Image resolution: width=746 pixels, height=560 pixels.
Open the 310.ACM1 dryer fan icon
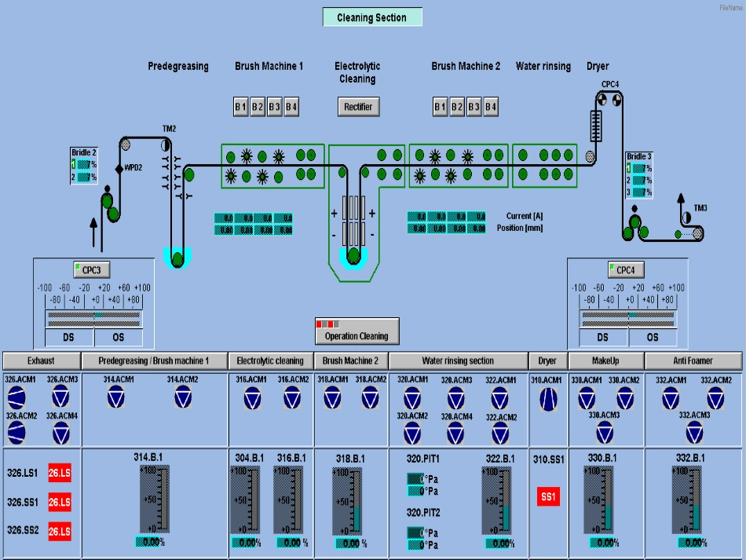(547, 400)
